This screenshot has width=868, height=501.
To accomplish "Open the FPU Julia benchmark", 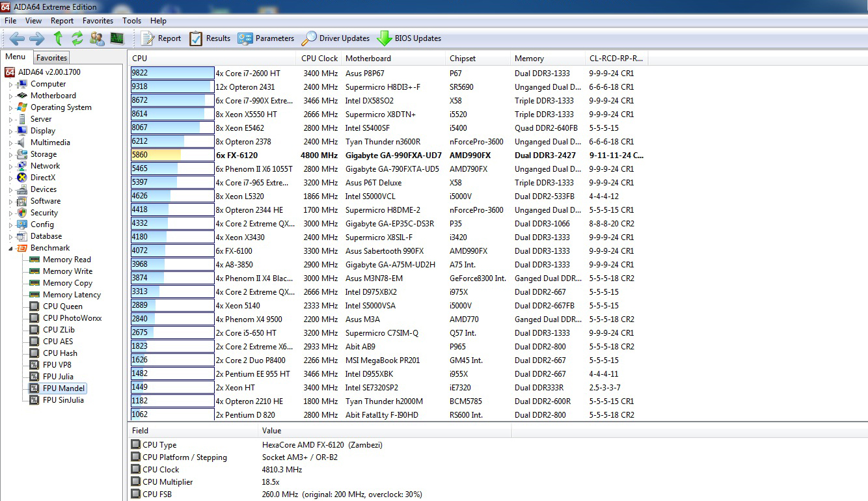I will coord(58,377).
